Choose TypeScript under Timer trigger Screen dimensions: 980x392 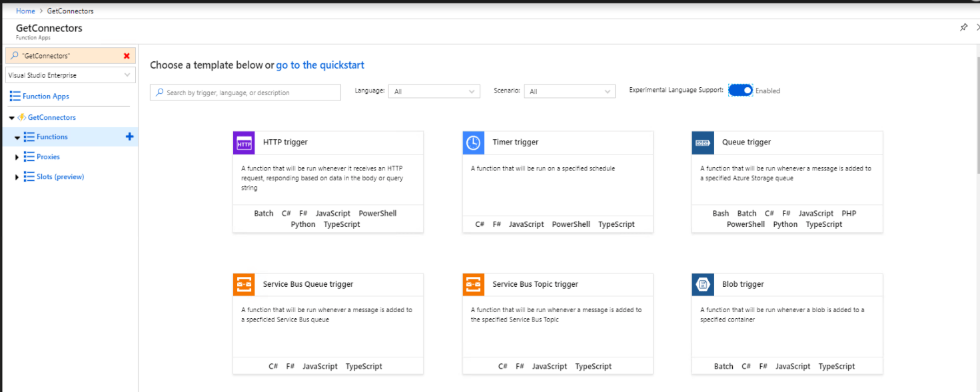point(616,224)
